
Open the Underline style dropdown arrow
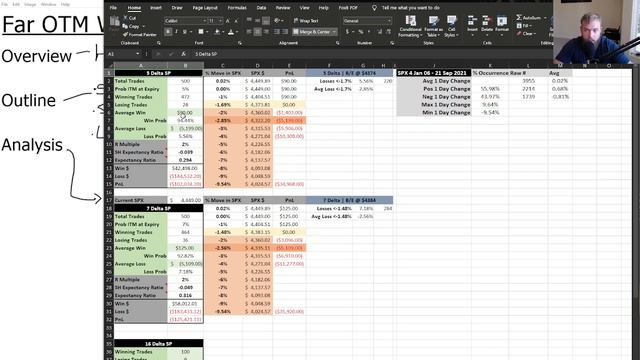coord(191,32)
